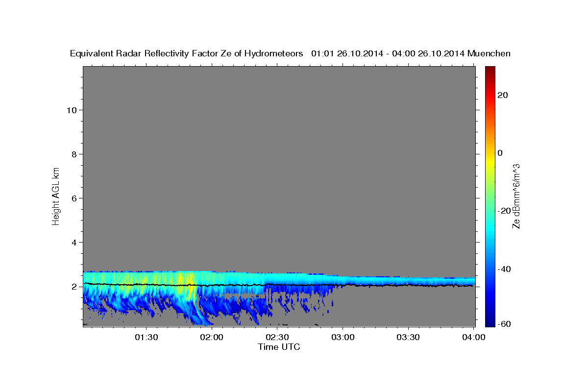
Task: Click the colorbar value '-20'
Action: [x=505, y=211]
